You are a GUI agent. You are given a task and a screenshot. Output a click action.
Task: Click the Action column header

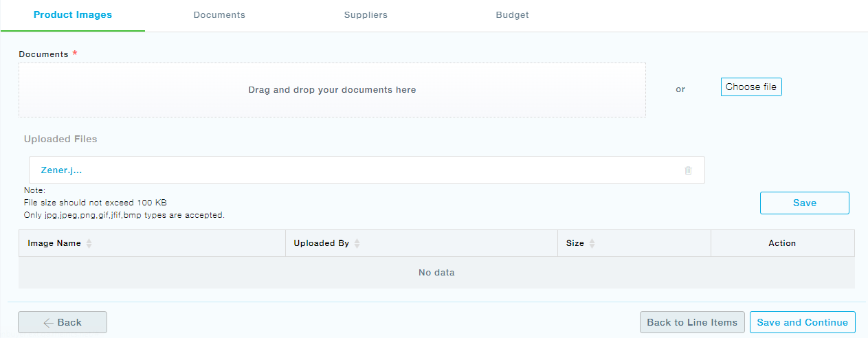point(783,243)
